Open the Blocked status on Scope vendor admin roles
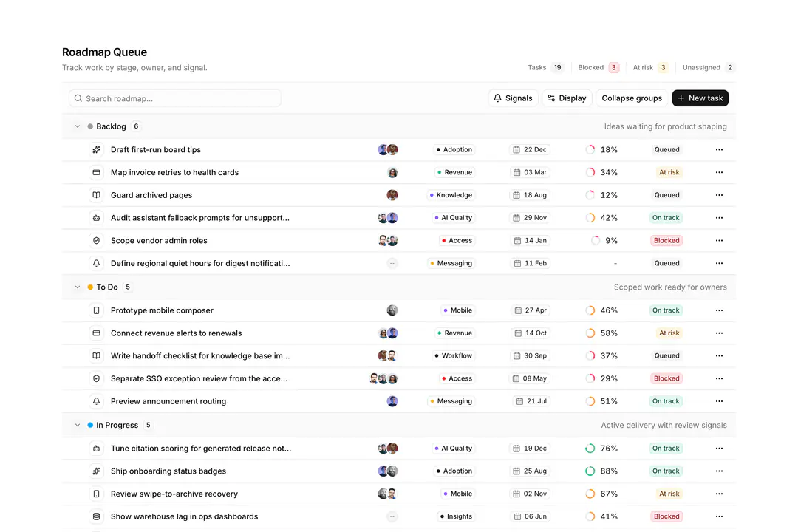 (x=666, y=240)
